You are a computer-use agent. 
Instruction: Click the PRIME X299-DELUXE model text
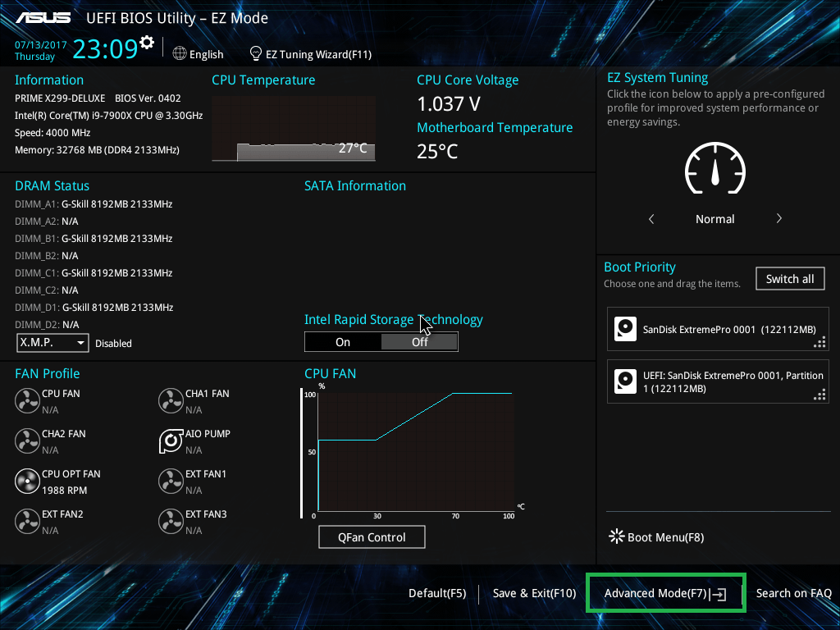(60, 98)
